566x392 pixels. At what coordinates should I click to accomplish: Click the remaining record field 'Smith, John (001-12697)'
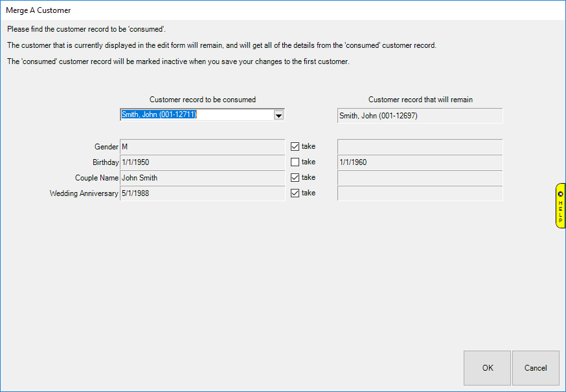click(x=420, y=116)
